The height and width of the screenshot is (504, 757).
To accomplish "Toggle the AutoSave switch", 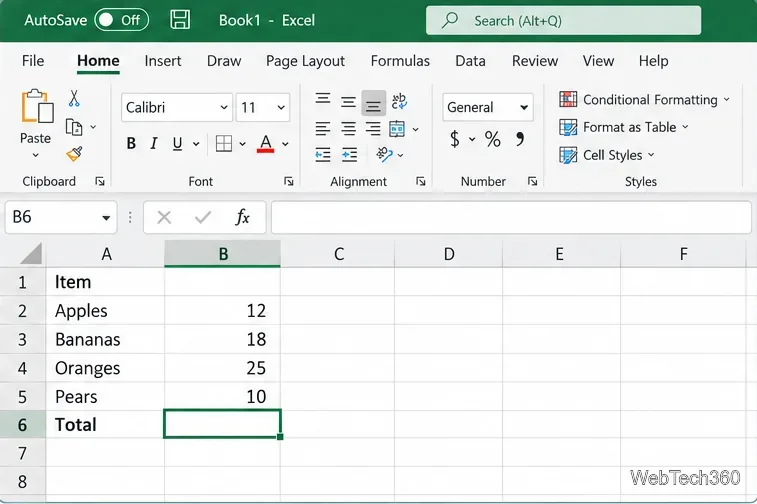I will tap(121, 20).
